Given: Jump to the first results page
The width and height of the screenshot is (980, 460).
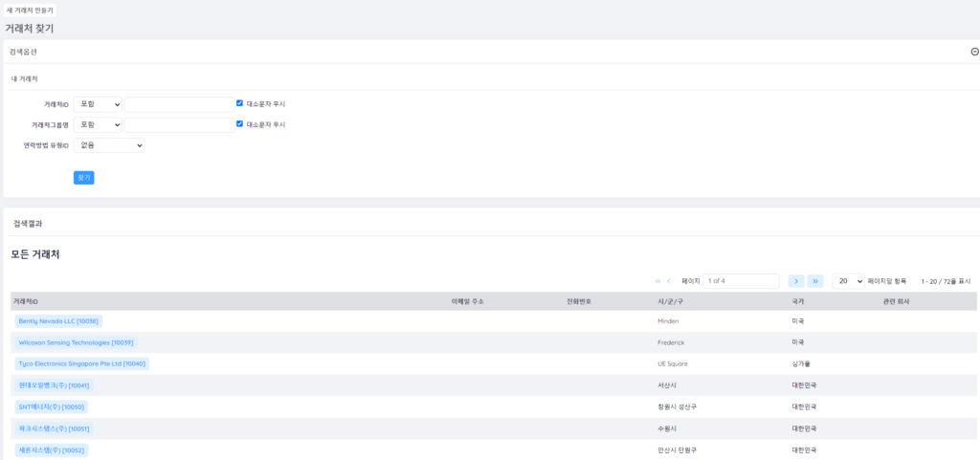Looking at the screenshot, I should click(x=657, y=281).
